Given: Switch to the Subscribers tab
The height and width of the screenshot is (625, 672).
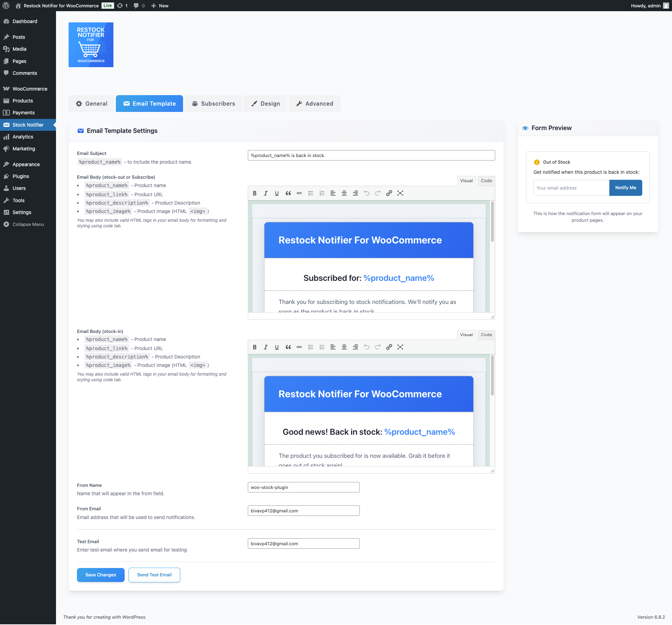Looking at the screenshot, I should point(213,104).
